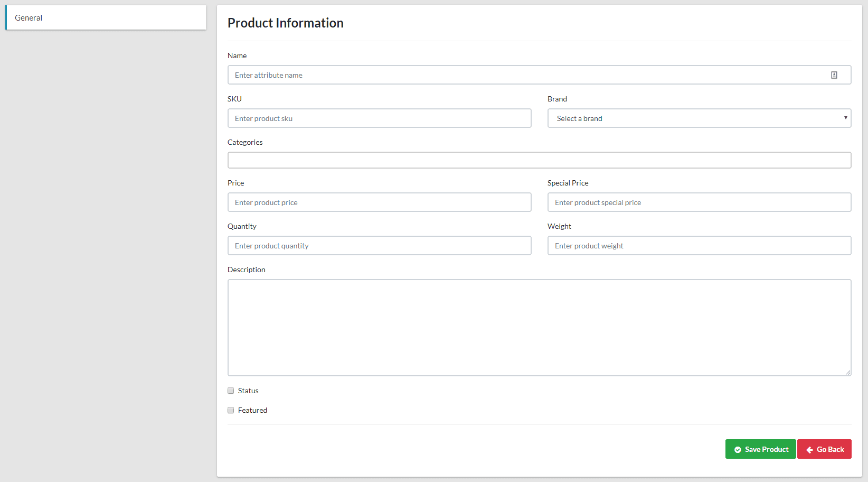Focus the product quantity field
The image size is (868, 482).
tap(379, 246)
